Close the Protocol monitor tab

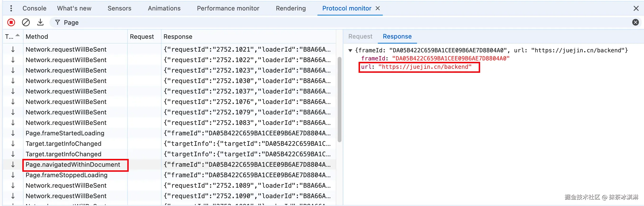(x=378, y=8)
